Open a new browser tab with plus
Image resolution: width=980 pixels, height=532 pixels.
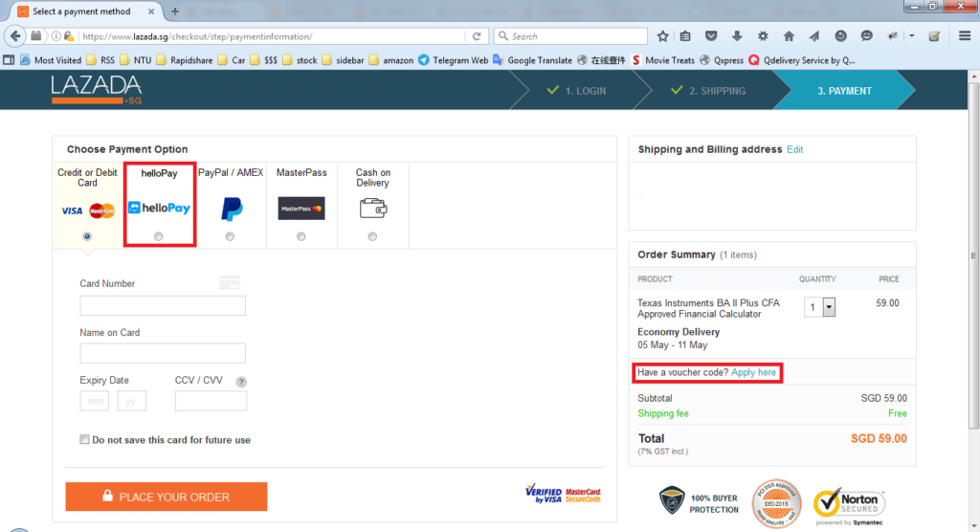(x=175, y=11)
